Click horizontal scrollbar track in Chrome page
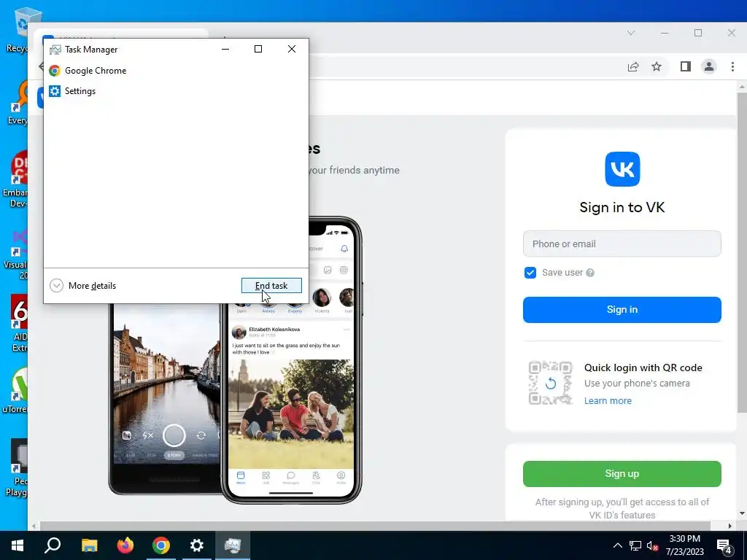Viewport: 747px width, 560px height. tap(376, 526)
